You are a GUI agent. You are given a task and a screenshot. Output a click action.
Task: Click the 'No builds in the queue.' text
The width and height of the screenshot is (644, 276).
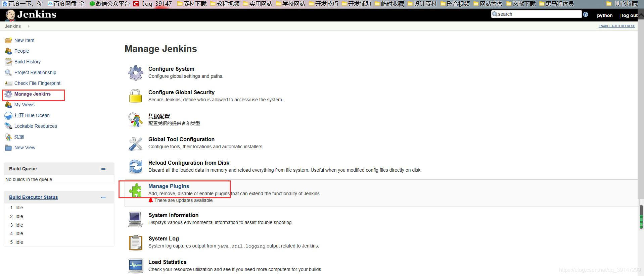pos(29,179)
